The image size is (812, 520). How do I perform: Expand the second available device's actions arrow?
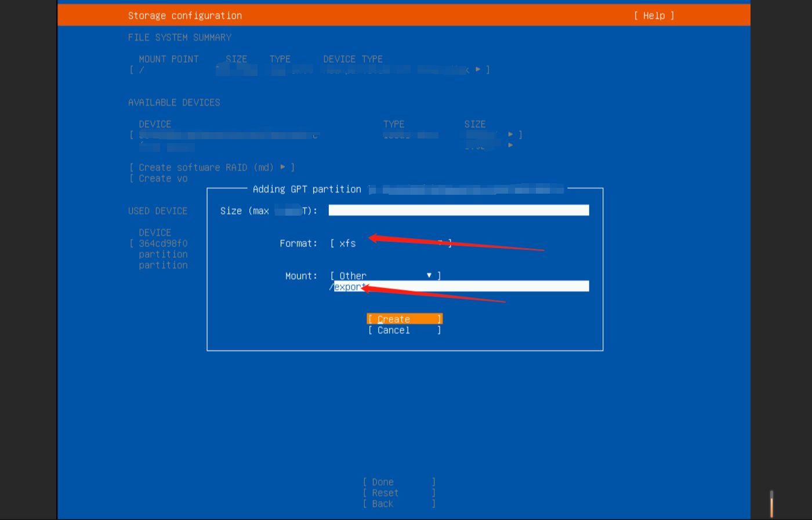coord(510,146)
